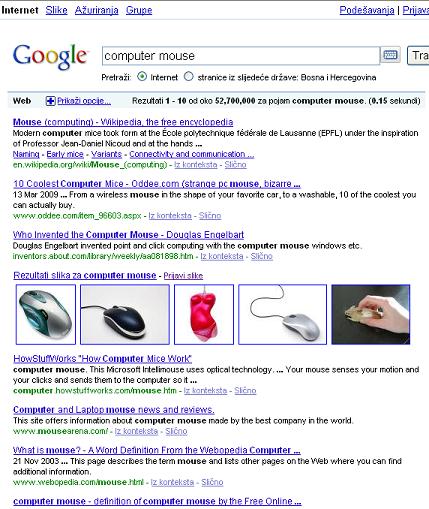Click the Google logo
Viewport: 429px width, 509px height.
tap(50, 57)
